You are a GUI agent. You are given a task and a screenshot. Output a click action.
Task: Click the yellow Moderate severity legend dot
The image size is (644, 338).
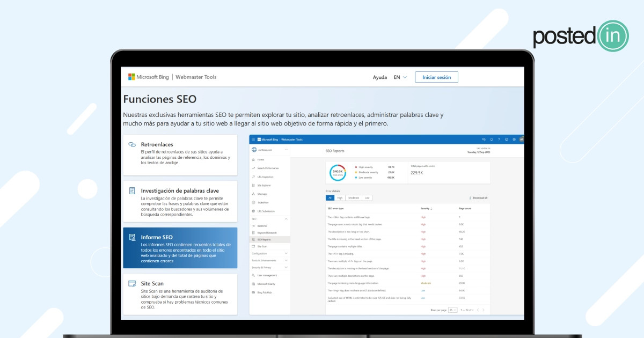356,172
